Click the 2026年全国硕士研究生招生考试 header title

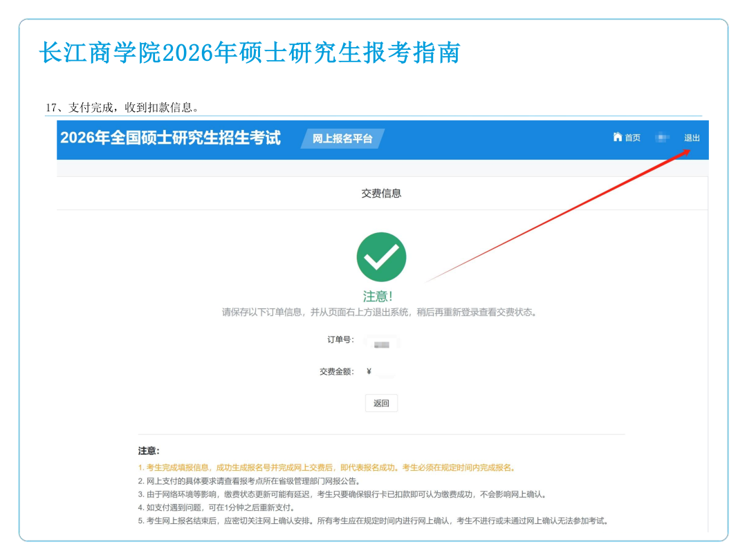[170, 138]
